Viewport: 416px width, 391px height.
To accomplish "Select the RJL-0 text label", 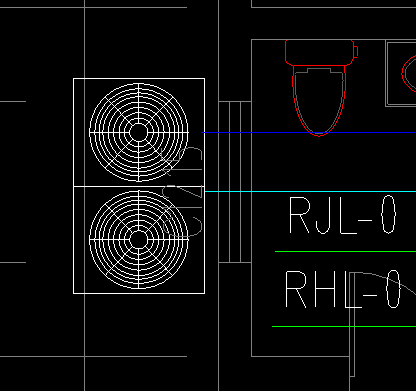I will [342, 215].
